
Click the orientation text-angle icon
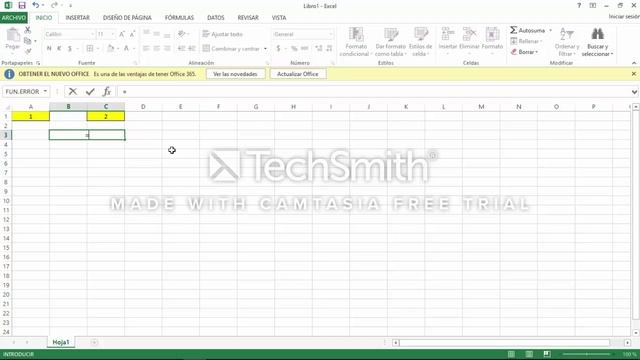[182, 34]
